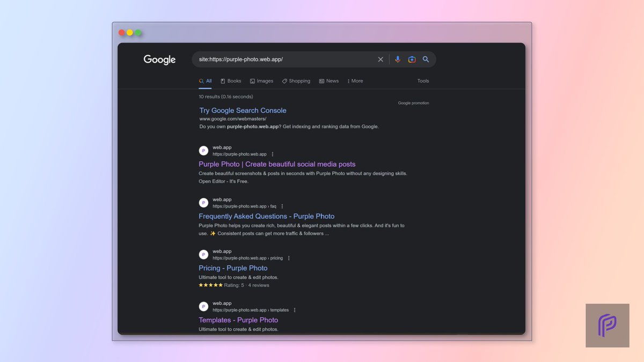This screenshot has height=362, width=644.
Task: Switch to the Shopping tab
Action: (x=296, y=81)
